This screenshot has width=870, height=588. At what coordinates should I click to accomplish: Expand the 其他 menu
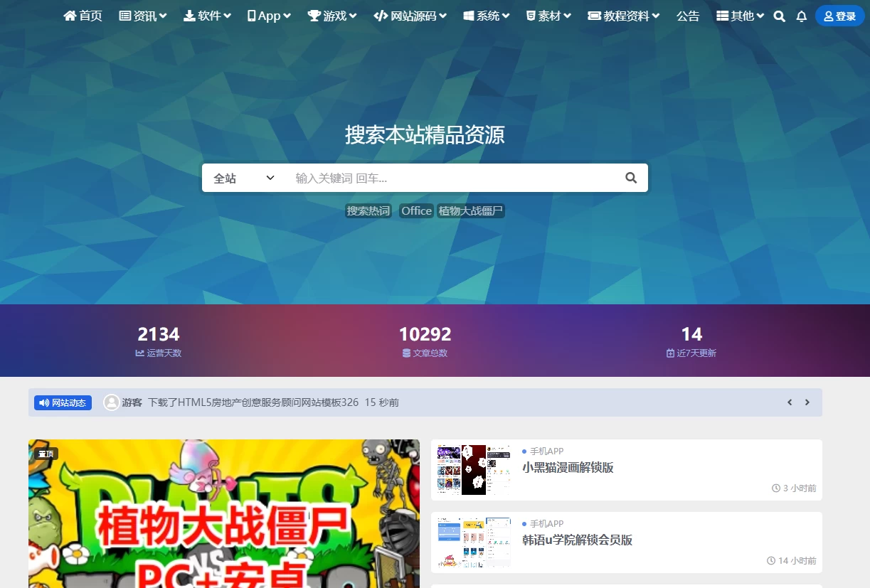pyautogui.click(x=740, y=16)
